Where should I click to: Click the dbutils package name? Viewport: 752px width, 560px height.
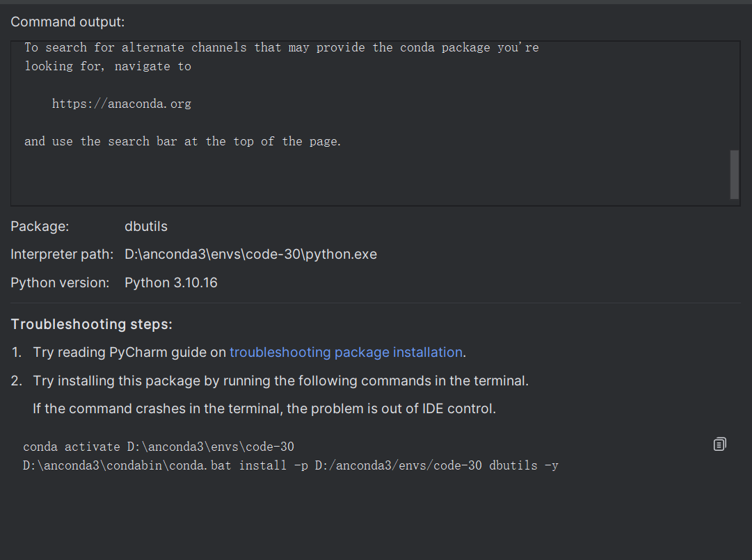pyautogui.click(x=146, y=227)
